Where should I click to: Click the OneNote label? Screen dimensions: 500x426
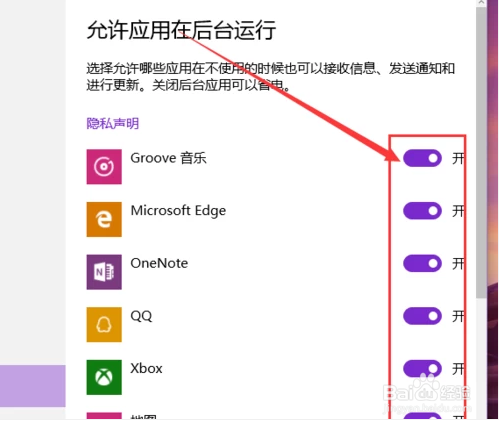click(x=159, y=263)
